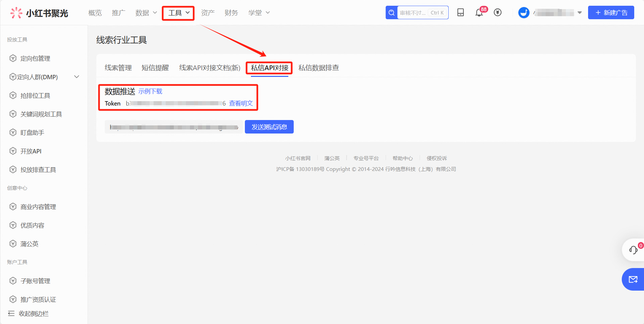This screenshot has height=324, width=644.
Task: Open the 工具 dropdown menu
Action: tap(178, 13)
